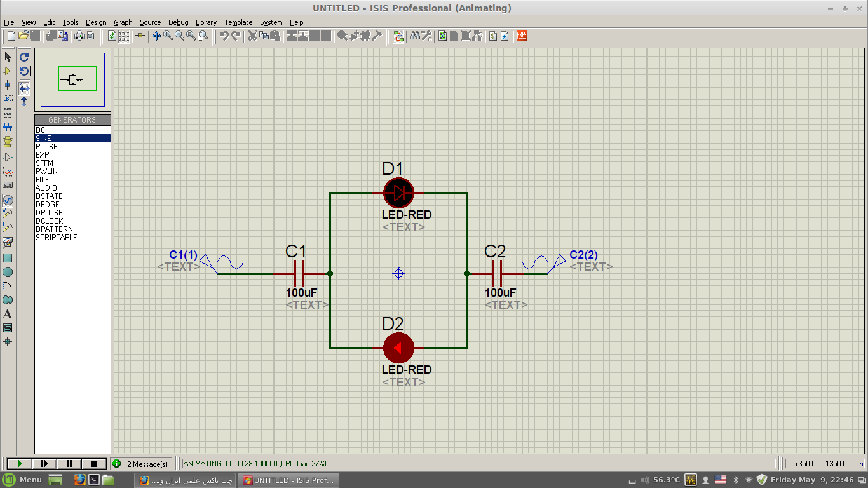Center the view at cursor
This screenshot has height=488, width=868.
(156, 36)
